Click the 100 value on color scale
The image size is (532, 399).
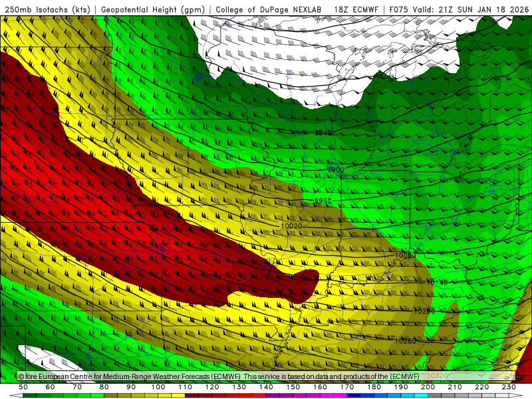click(x=158, y=387)
